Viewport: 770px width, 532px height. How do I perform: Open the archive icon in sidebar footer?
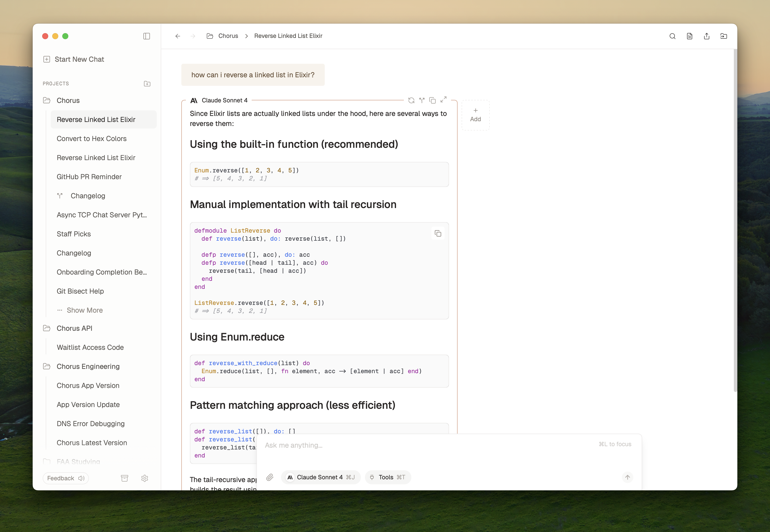(x=125, y=478)
